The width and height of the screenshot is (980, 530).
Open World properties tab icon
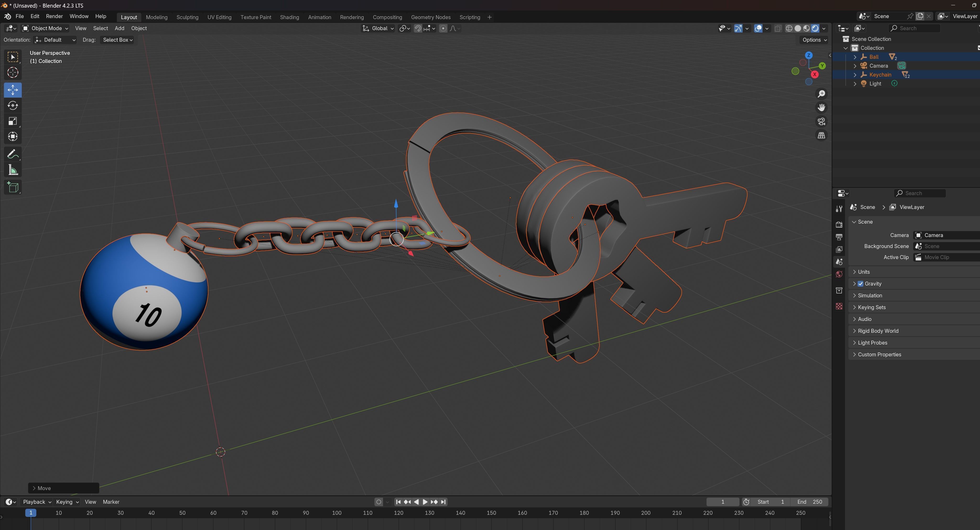pyautogui.click(x=839, y=274)
